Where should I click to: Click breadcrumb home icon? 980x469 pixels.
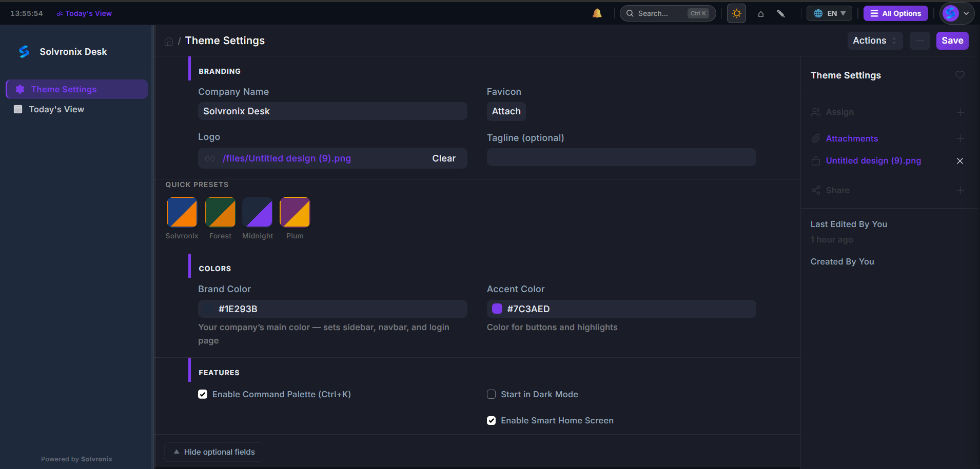point(169,41)
